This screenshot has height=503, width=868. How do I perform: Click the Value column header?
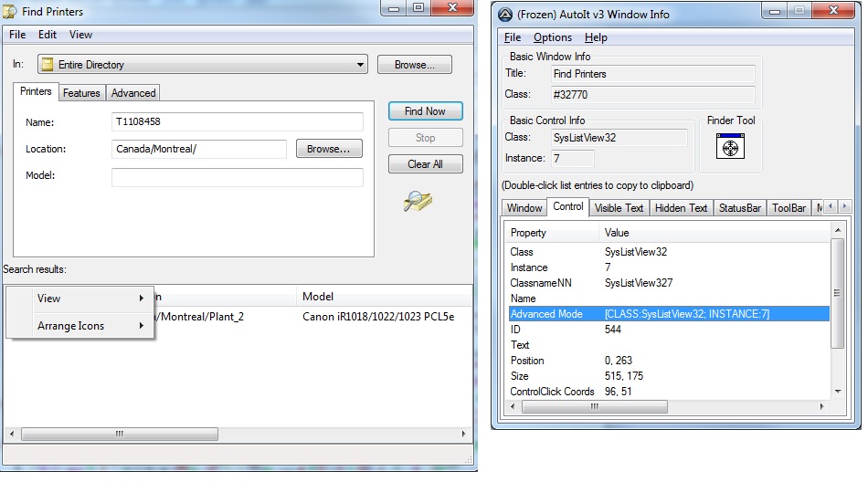715,233
